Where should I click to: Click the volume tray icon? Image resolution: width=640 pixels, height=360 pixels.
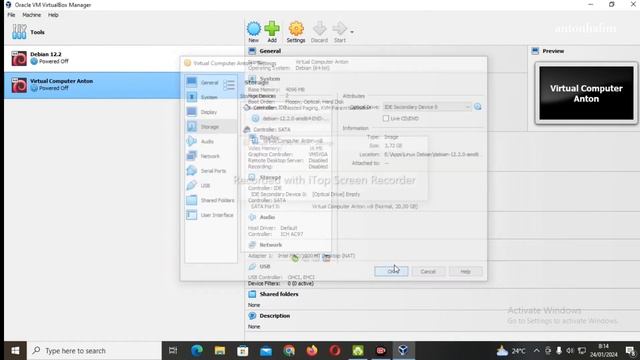tap(570, 351)
